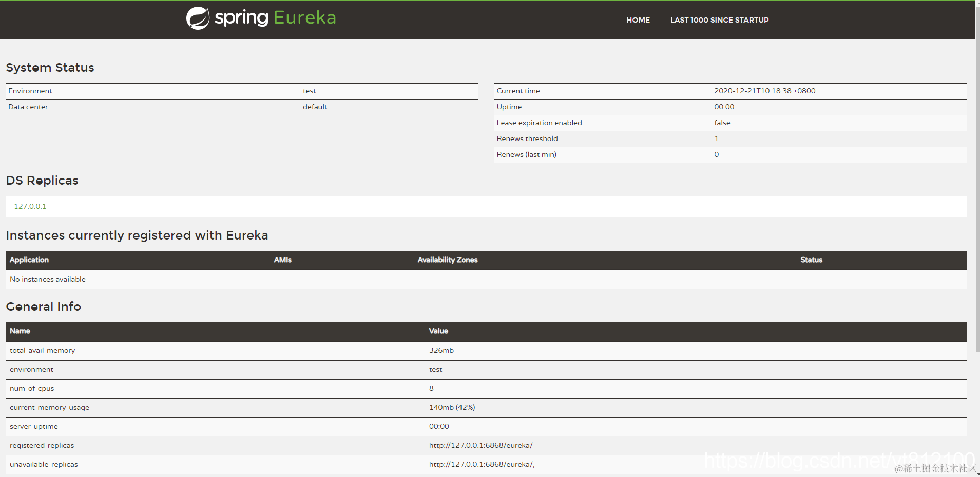Viewport: 980px width, 477px height.
Task: Click the AMIs column header
Action: click(x=282, y=260)
